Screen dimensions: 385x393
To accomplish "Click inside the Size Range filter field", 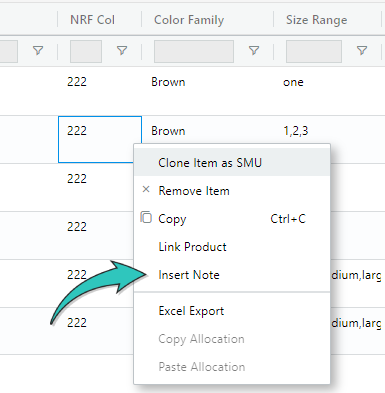I will pyautogui.click(x=314, y=51).
